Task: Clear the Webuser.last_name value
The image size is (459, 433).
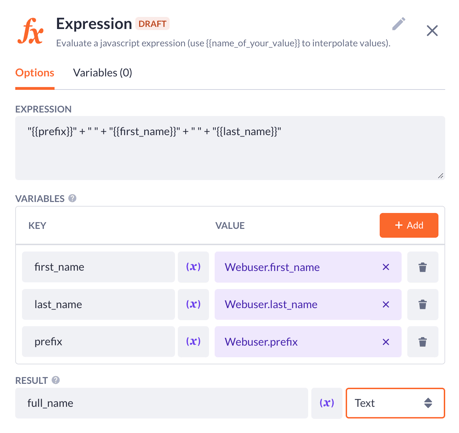Action: coord(386,304)
